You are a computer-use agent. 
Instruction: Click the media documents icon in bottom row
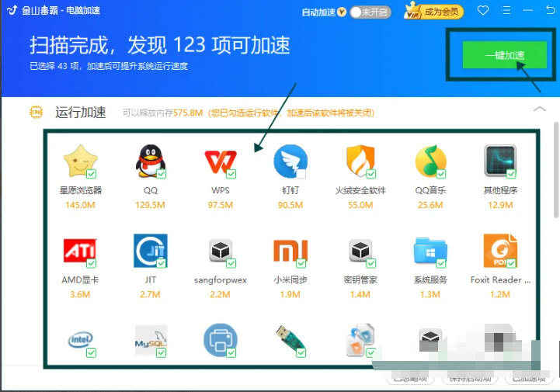360,340
